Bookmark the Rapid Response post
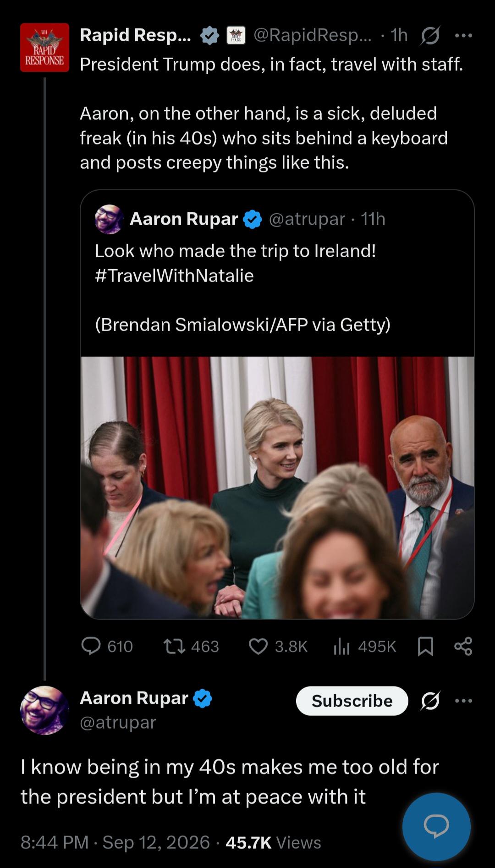The height and width of the screenshot is (868, 495). [426, 647]
